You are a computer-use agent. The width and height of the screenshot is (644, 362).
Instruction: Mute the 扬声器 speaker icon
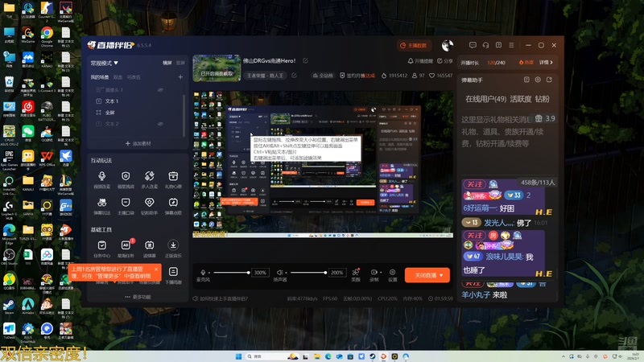279,273
